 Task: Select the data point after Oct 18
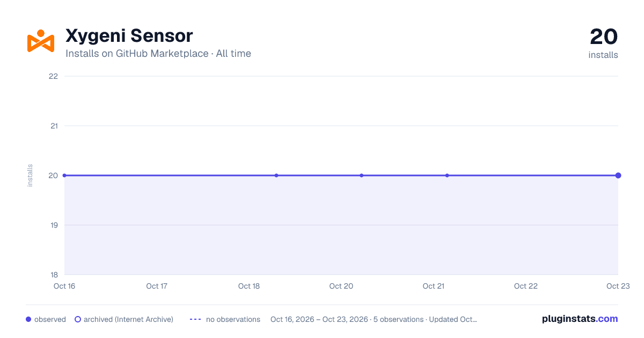(276, 175)
